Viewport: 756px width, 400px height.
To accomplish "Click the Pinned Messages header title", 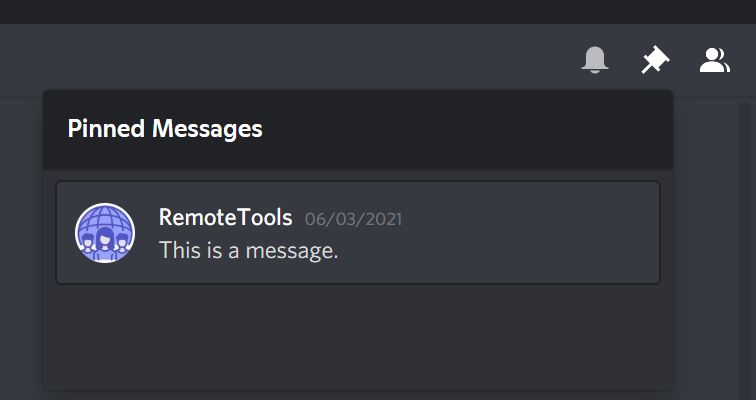I will point(165,129).
